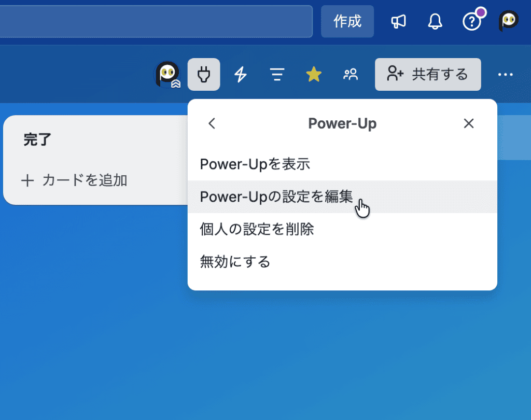The height and width of the screenshot is (420, 531).
Task: Open the board's three-dot menu
Action: pyautogui.click(x=505, y=74)
